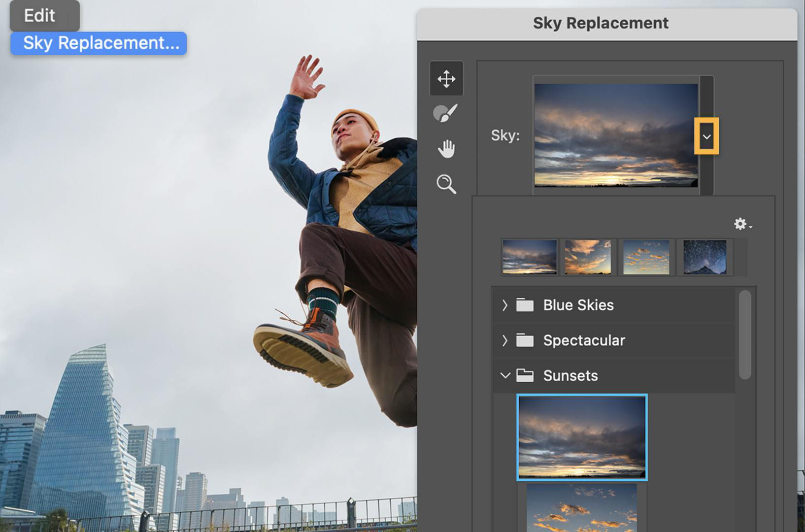Viewport: 805px width, 532px height.
Task: Select the Sky Brush tool
Action: [446, 112]
